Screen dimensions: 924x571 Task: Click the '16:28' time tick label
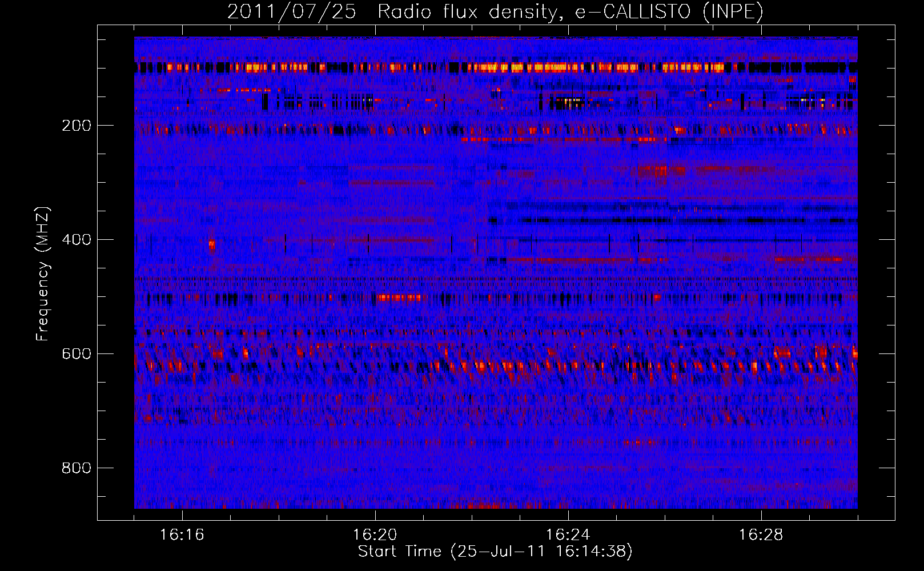pos(761,535)
